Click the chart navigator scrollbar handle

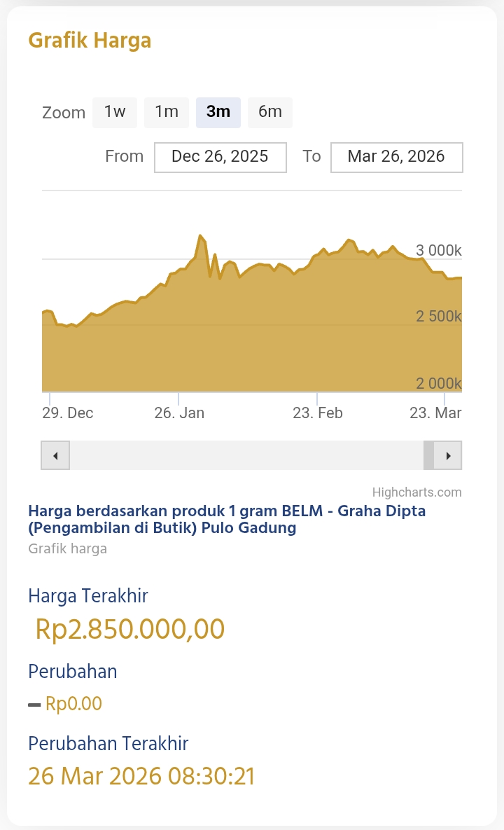tap(428, 455)
